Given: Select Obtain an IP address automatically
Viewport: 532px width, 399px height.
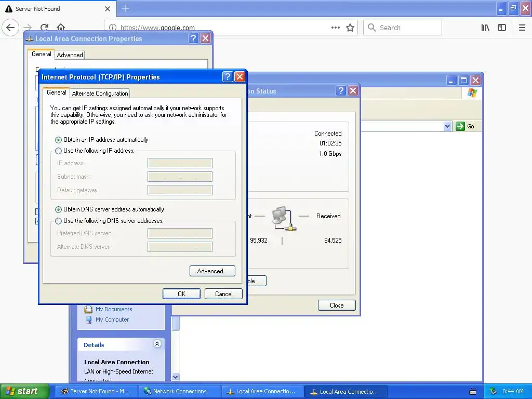Looking at the screenshot, I should tap(58, 140).
